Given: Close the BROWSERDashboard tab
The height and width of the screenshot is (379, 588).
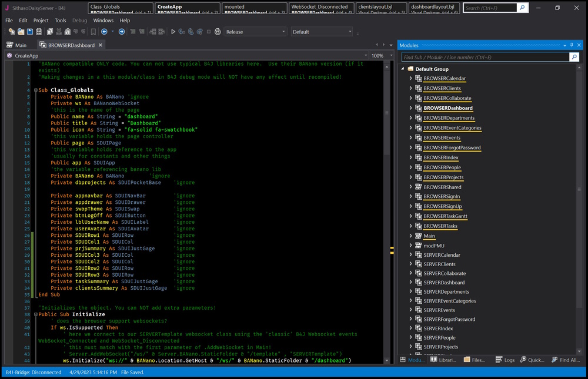Looking at the screenshot, I should point(101,45).
